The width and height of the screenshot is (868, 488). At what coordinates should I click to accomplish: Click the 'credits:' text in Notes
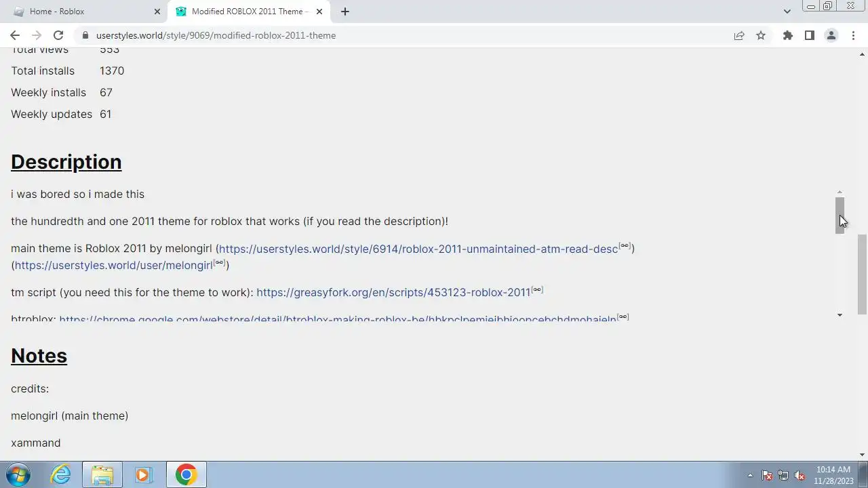[30, 388]
